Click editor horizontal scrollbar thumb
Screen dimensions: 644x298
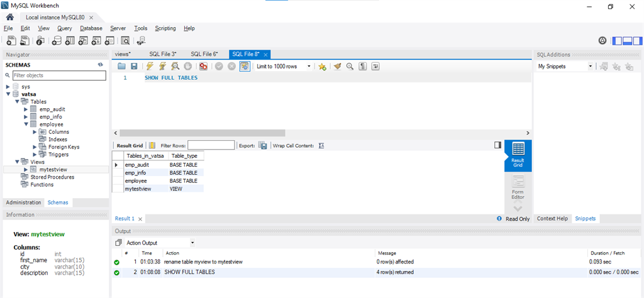pos(202,133)
